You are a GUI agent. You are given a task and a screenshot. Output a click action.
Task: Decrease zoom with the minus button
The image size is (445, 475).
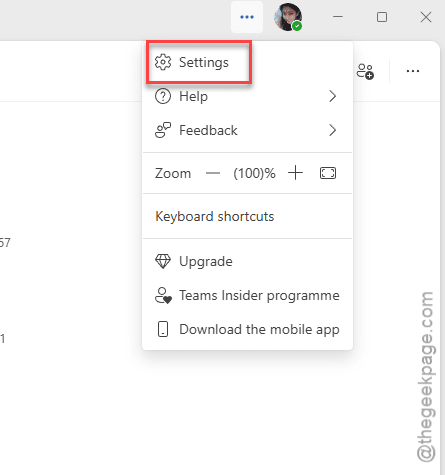213,173
